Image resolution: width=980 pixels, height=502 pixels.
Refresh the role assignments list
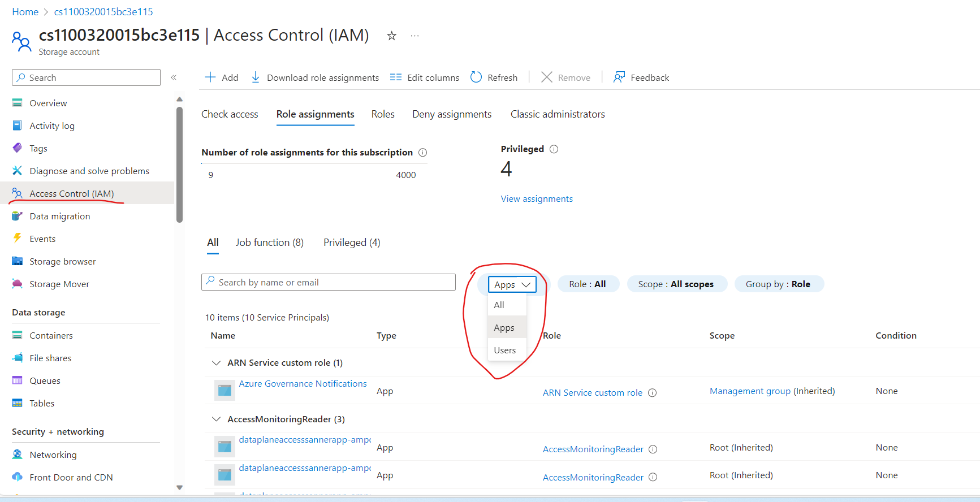point(494,77)
